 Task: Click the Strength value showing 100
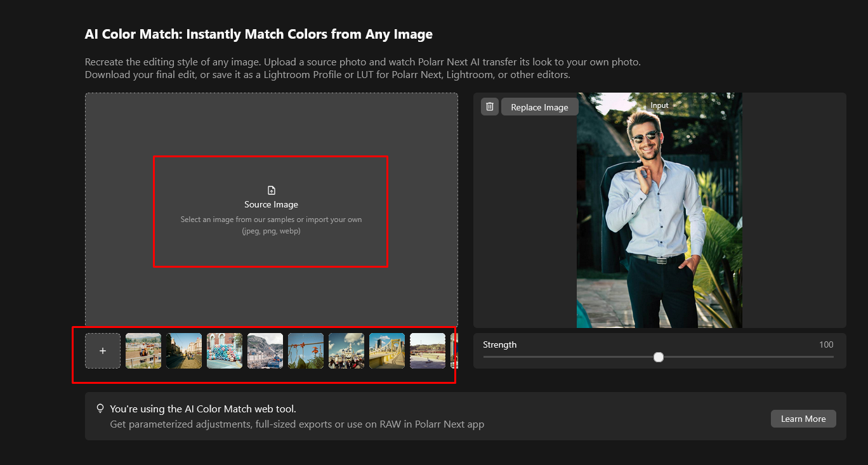pyautogui.click(x=826, y=344)
